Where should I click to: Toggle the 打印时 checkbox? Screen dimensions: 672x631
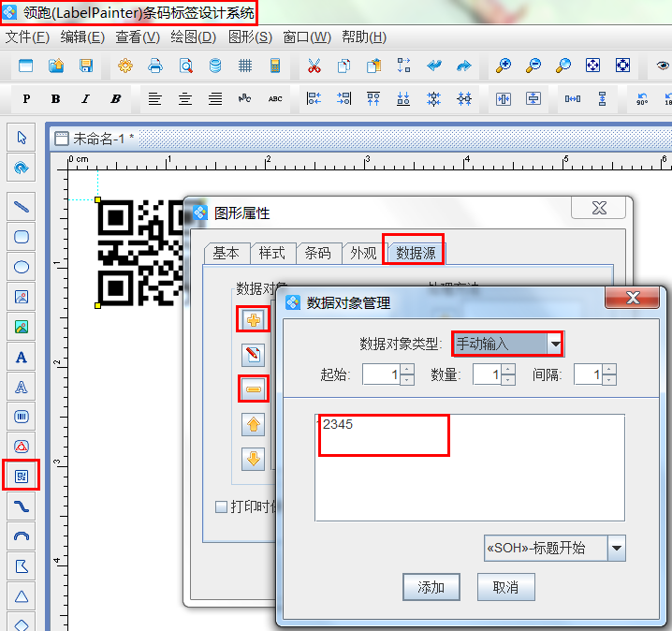[221, 507]
